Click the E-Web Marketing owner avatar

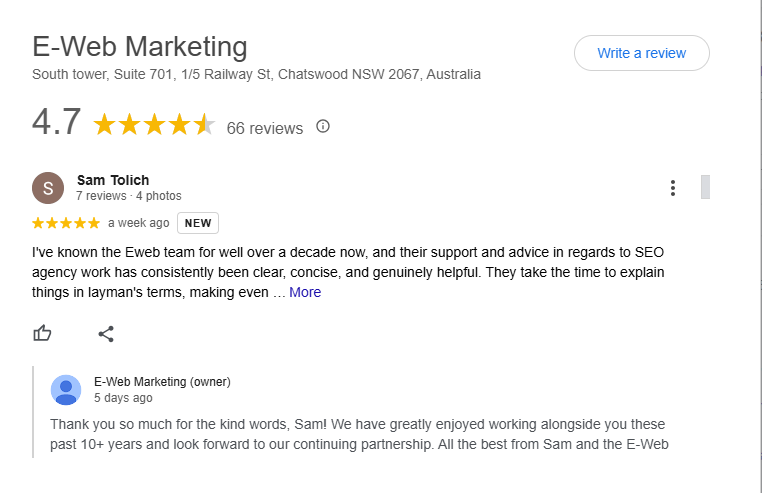pyautogui.click(x=66, y=390)
